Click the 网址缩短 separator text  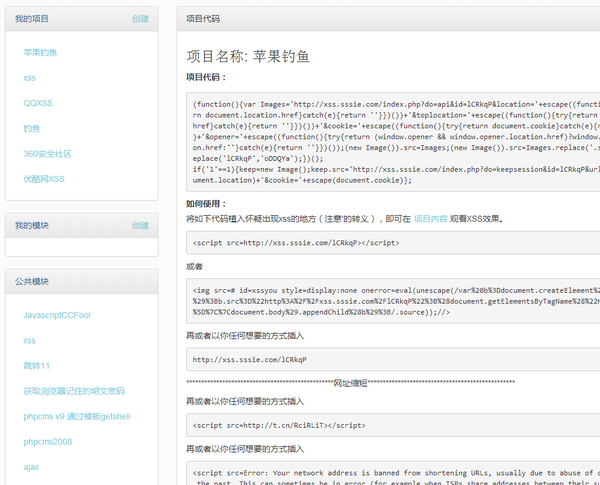pyautogui.click(x=351, y=382)
